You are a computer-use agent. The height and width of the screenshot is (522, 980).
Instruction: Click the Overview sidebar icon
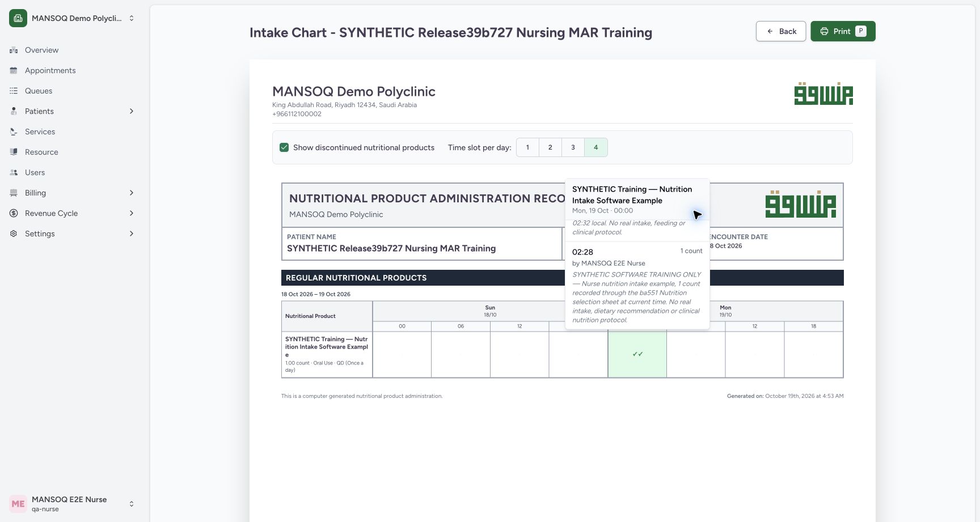click(x=14, y=50)
